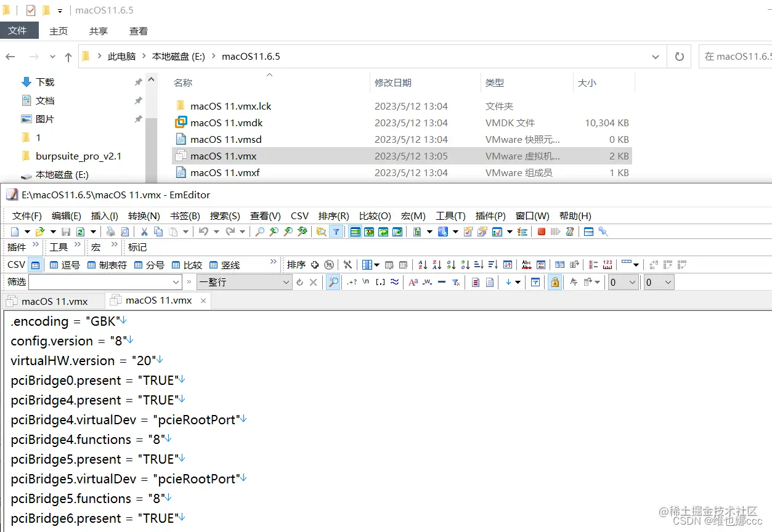This screenshot has height=532, width=772.
Task: Expand the 宏 toolbar overflow chevron
Action: pos(115,245)
